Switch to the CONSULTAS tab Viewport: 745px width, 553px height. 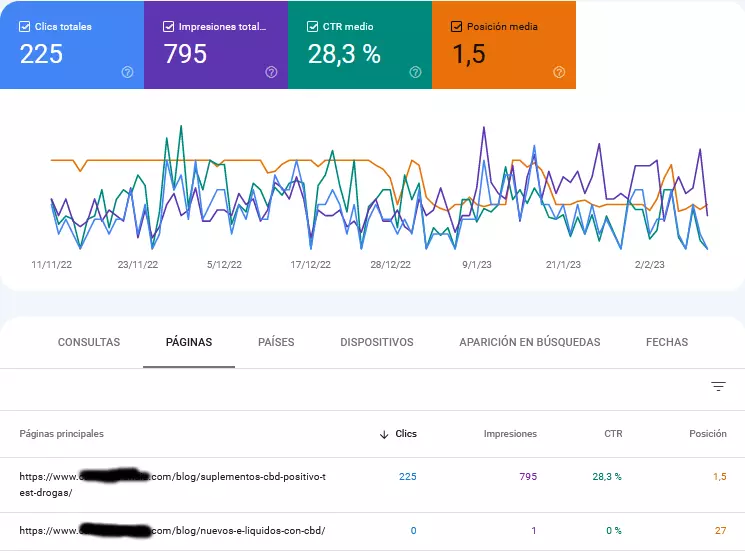click(x=89, y=342)
